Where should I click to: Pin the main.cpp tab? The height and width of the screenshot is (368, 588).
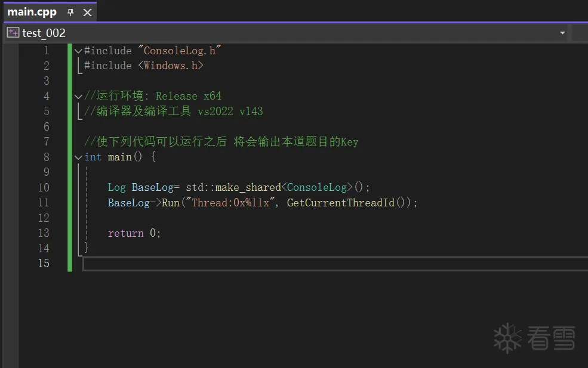[70, 13]
